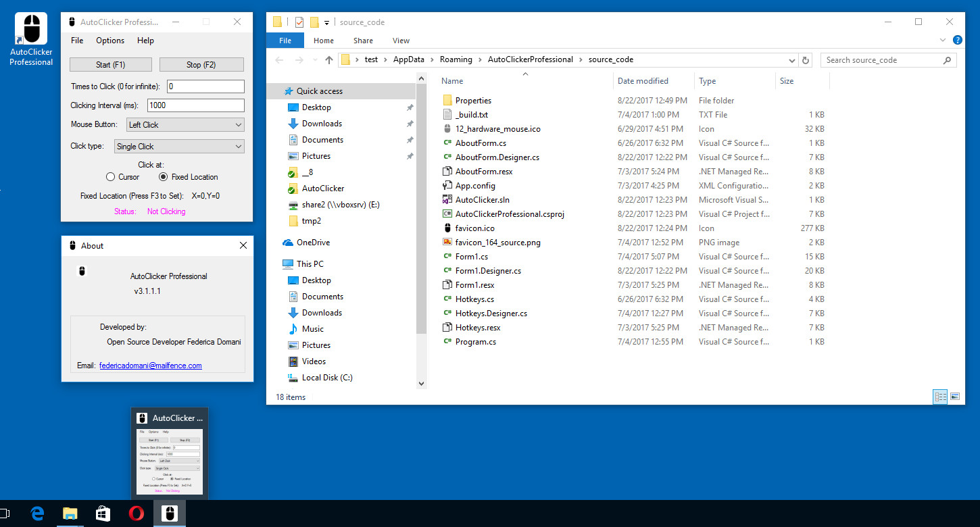This screenshot has width=980, height=527.
Task: Click the Up one level arrow in Explorer
Action: pos(329,60)
